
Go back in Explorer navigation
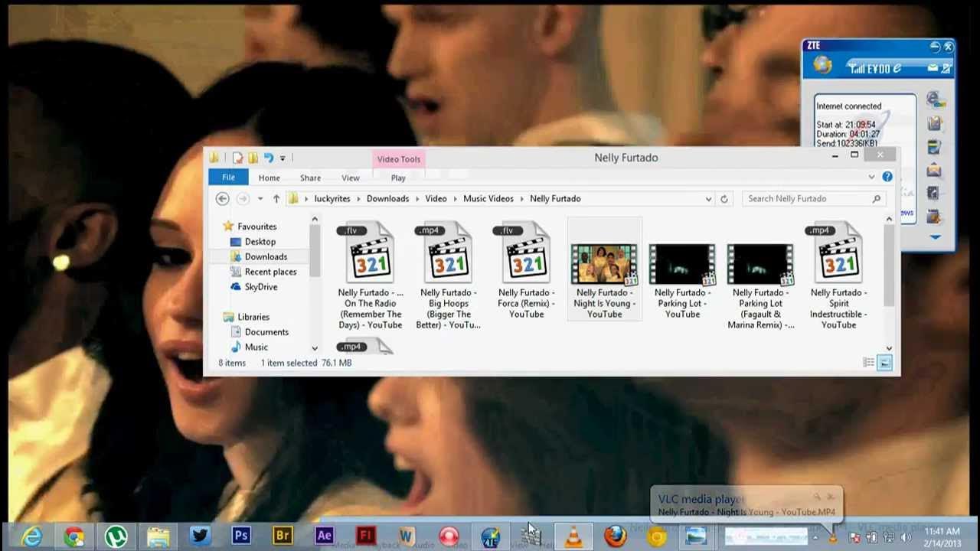[x=222, y=199]
